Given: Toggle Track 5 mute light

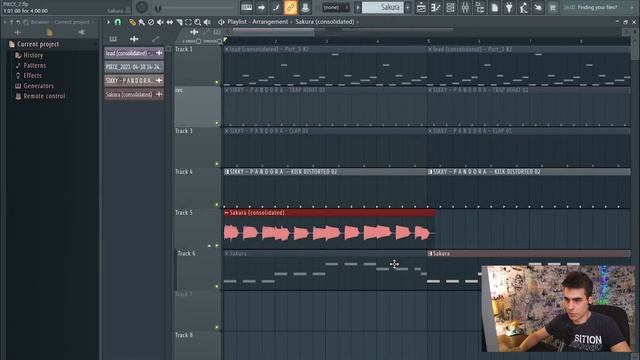Looking at the screenshot, I should (x=217, y=245).
